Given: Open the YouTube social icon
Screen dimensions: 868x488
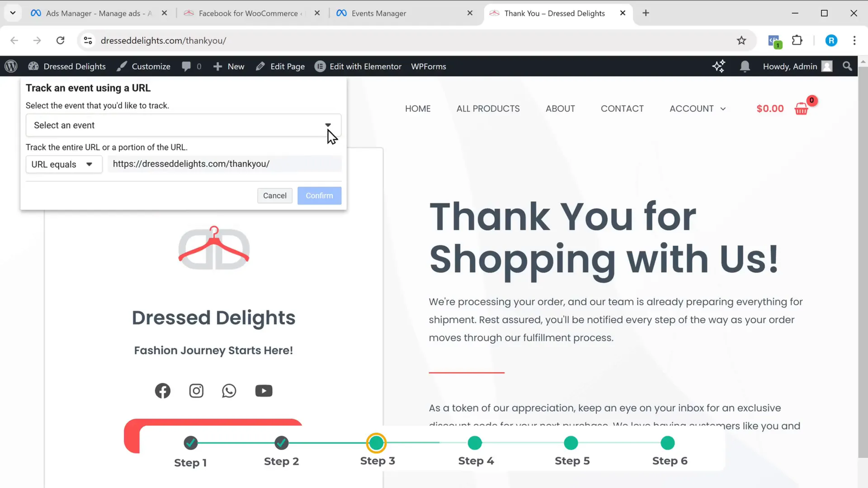Looking at the screenshot, I should click(x=264, y=390).
